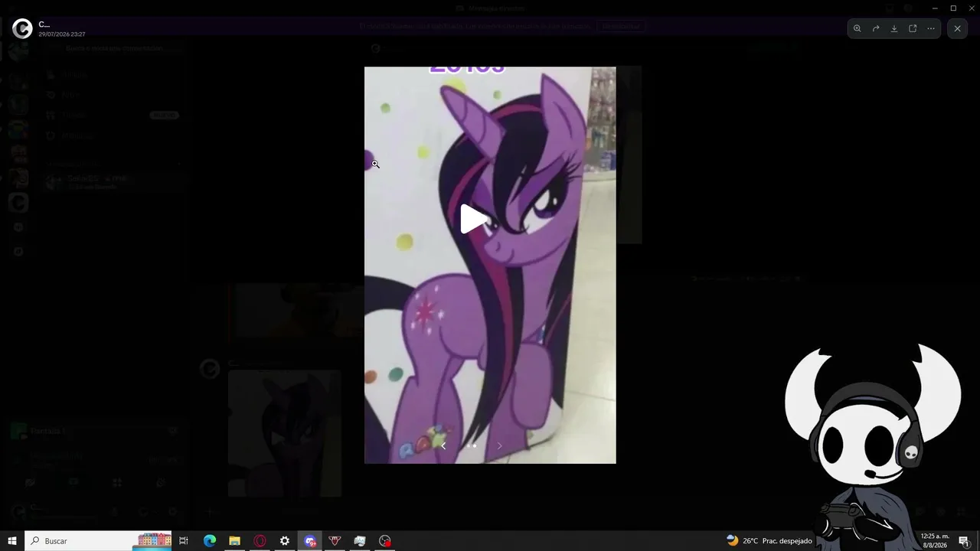
Task: Open the recording app taskbar icon
Action: pyautogui.click(x=385, y=541)
